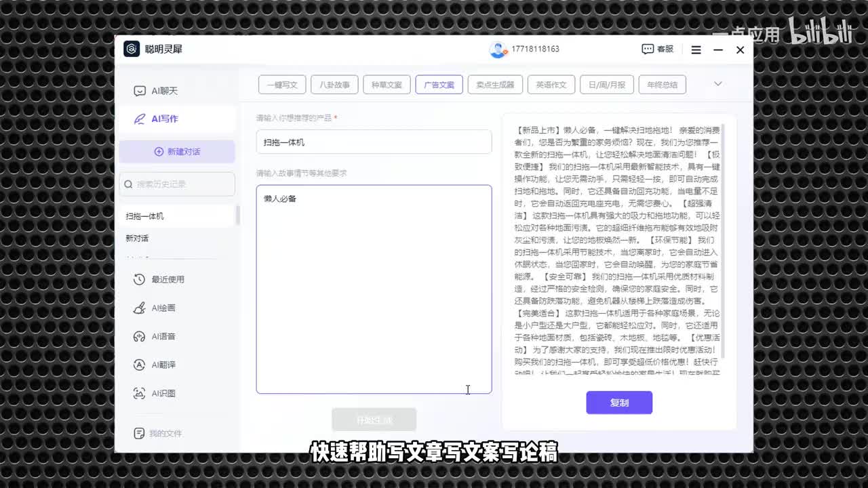The height and width of the screenshot is (488, 868).
Task: Open the AI语音 voice tool
Action: coord(139,336)
